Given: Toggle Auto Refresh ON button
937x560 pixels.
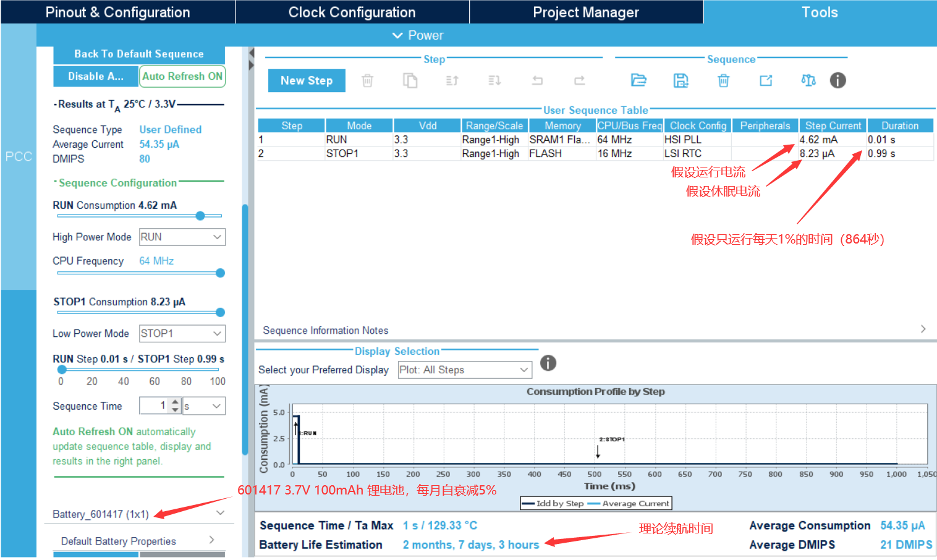Looking at the screenshot, I should click(182, 76).
